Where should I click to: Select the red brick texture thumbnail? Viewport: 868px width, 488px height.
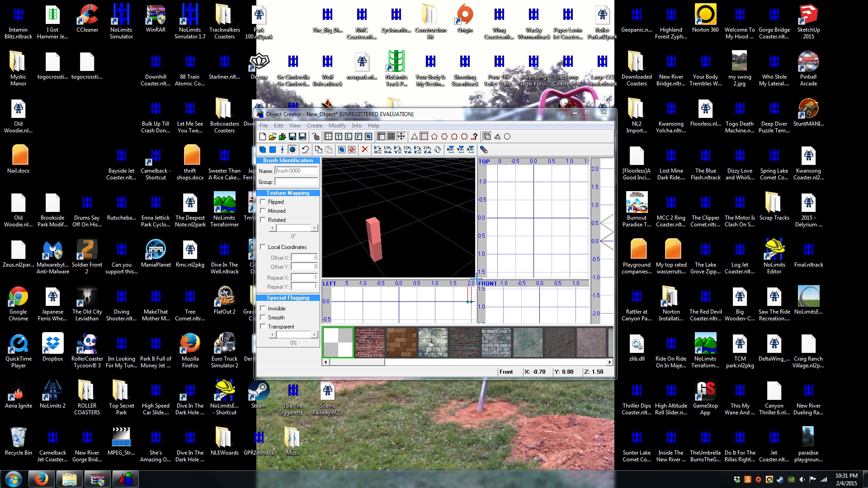point(369,343)
